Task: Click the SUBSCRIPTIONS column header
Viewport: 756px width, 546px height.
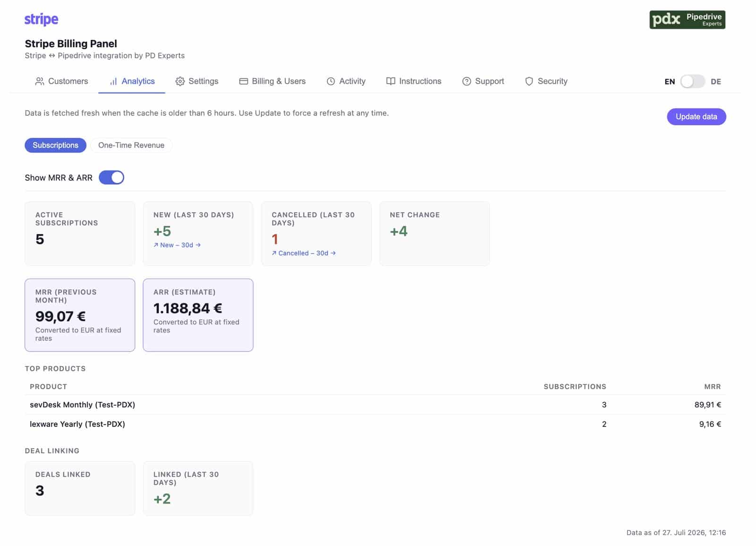Action: click(575, 386)
